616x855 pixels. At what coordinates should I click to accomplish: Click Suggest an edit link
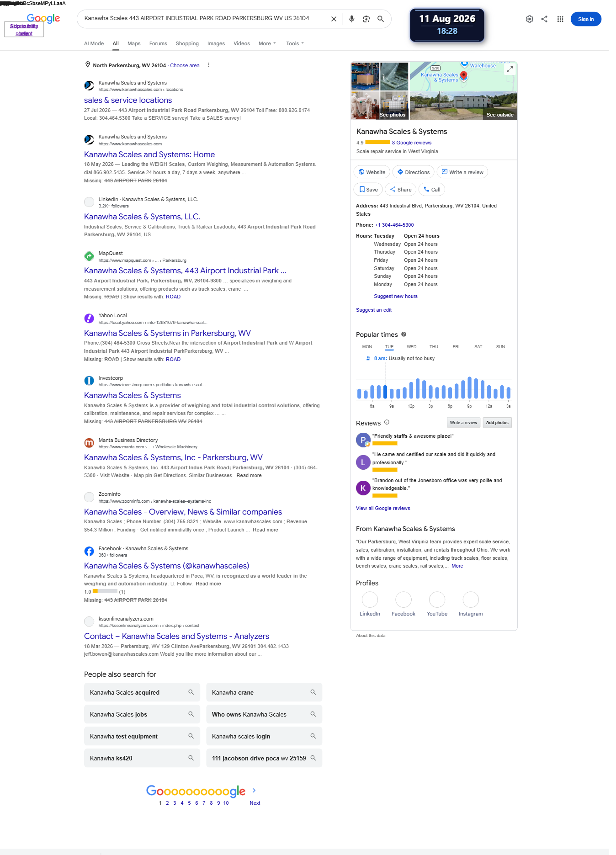(374, 310)
